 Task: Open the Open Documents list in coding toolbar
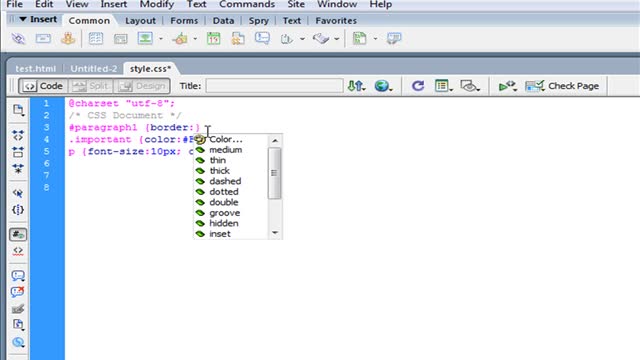[18, 110]
